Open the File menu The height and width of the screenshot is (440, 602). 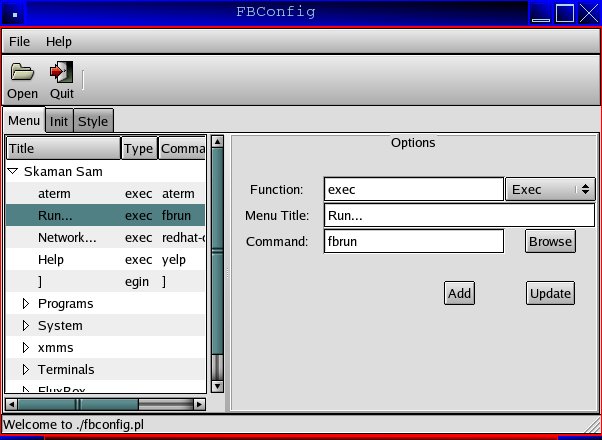point(19,41)
